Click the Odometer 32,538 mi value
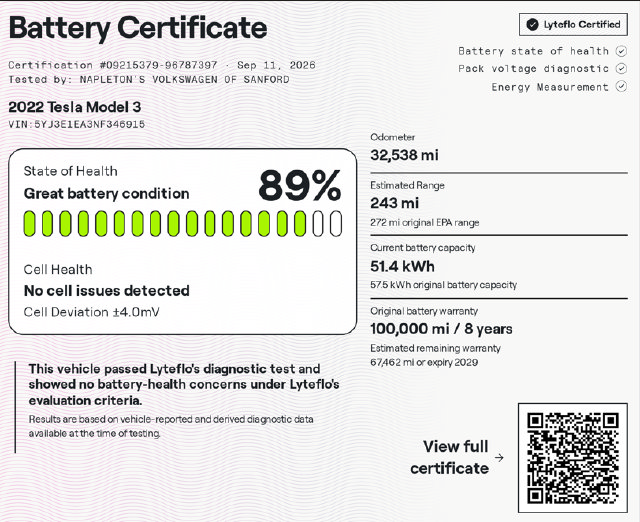 [x=404, y=155]
